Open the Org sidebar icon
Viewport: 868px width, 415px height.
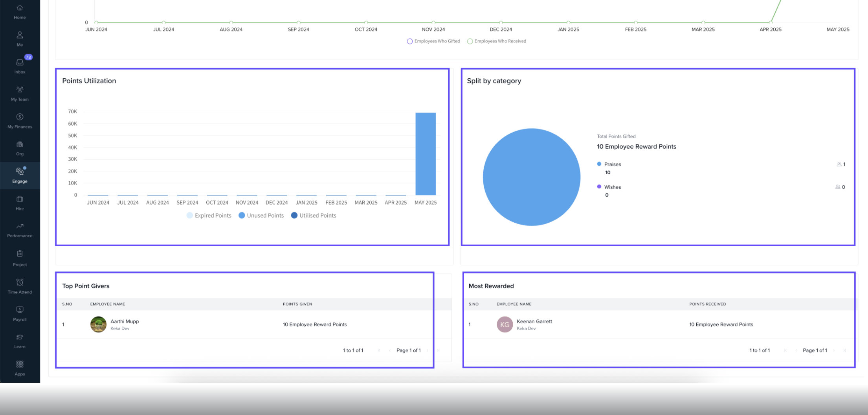pos(20,148)
